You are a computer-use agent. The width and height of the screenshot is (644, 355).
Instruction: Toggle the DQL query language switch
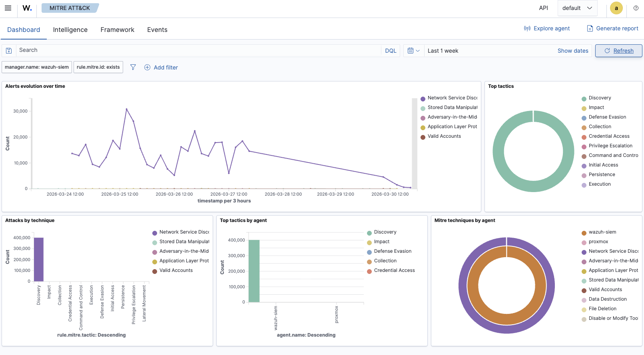click(391, 51)
